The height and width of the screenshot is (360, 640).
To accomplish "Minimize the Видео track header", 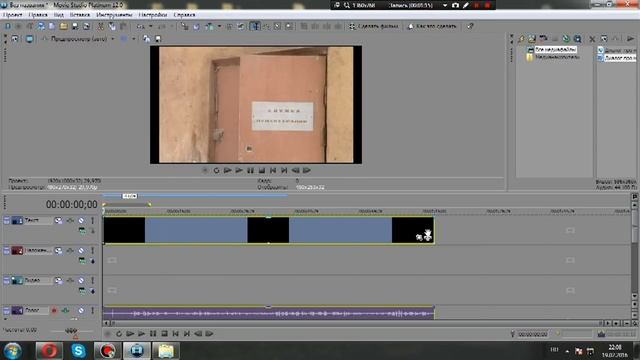I will tap(7, 280).
